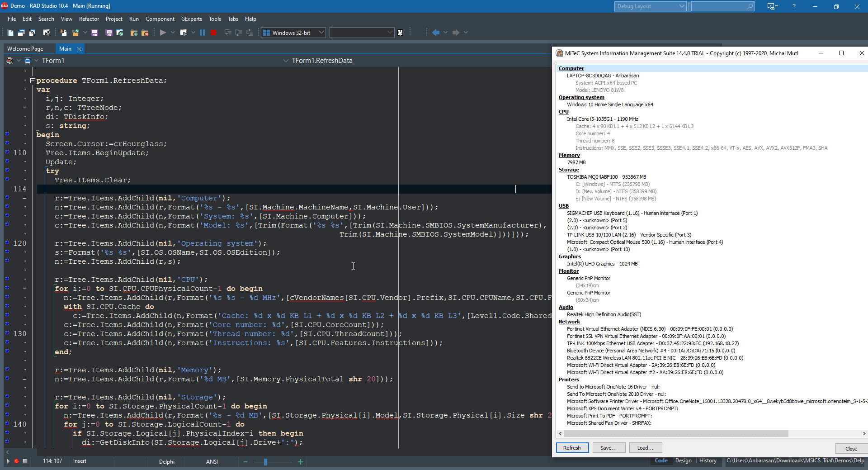Expand the Back arrow history dropdown
Image resolution: width=868 pixels, height=470 pixels.
click(445, 33)
